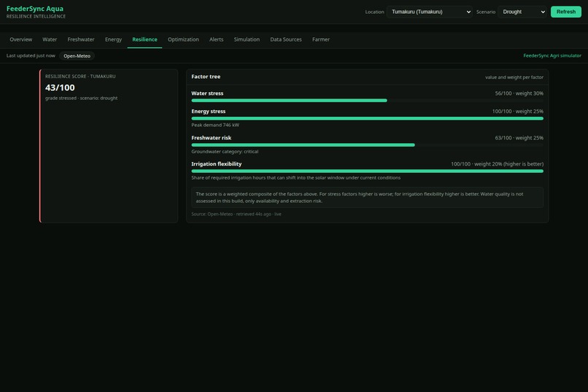The image size is (588, 392).
Task: Switch to the Water tab
Action: [50, 39]
